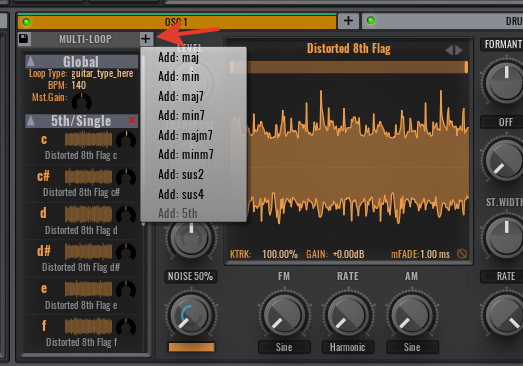Click the BPM value 140
The height and width of the screenshot is (366, 523).
click(x=79, y=85)
